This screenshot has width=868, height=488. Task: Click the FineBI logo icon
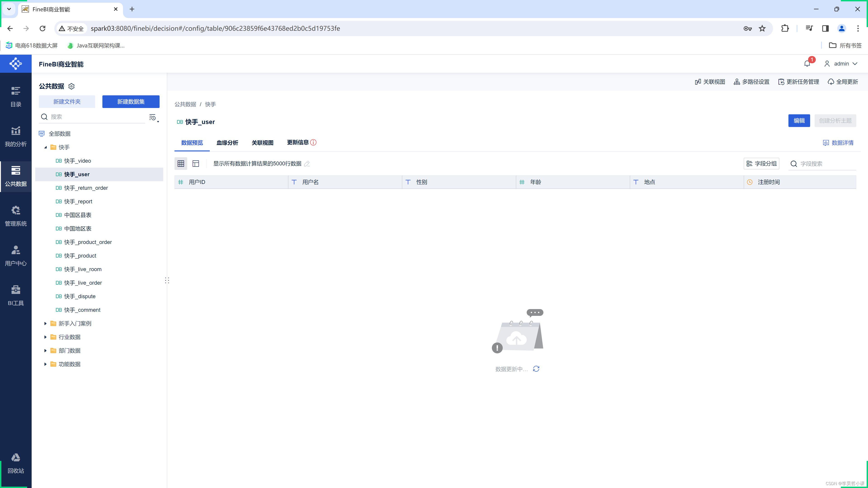pos(16,64)
